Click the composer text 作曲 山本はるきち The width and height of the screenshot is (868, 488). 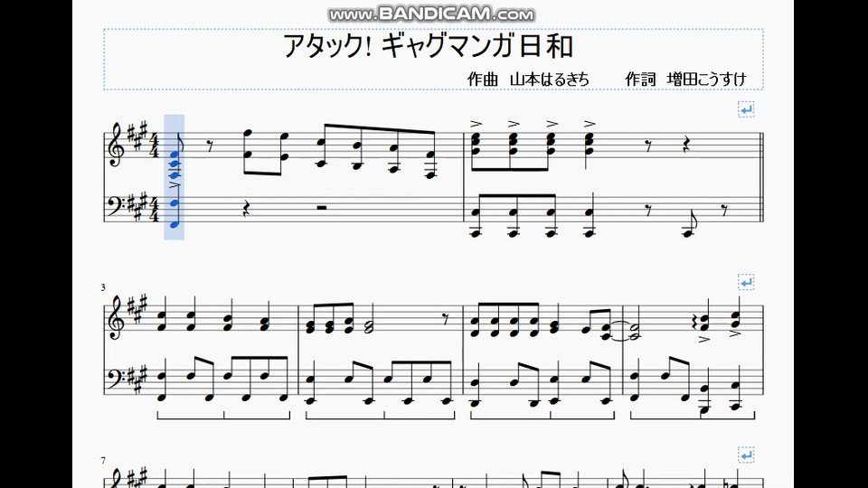[528, 80]
